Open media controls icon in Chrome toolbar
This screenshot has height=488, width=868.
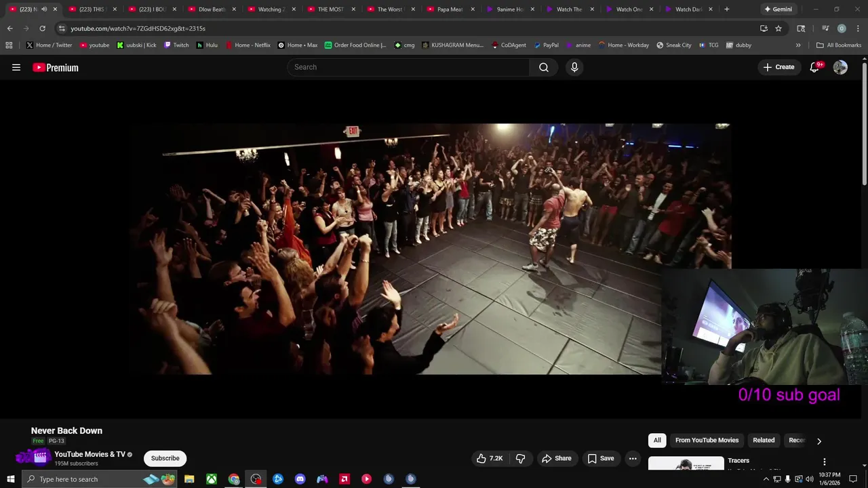(x=825, y=28)
